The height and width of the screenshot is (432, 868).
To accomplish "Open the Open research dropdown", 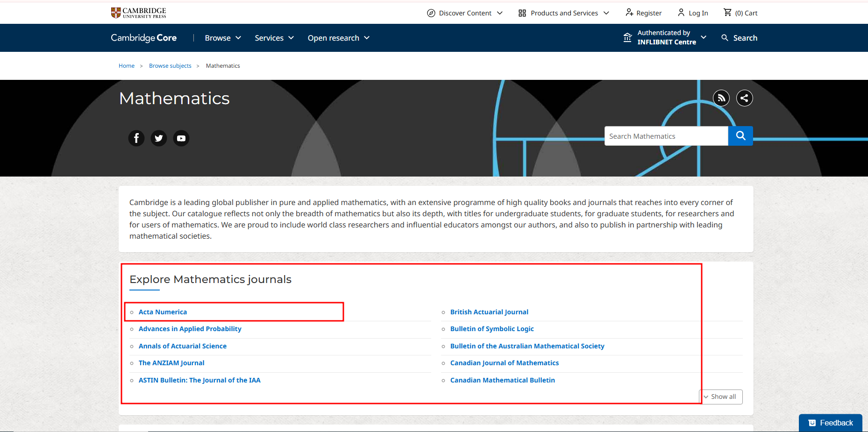I will tap(338, 38).
